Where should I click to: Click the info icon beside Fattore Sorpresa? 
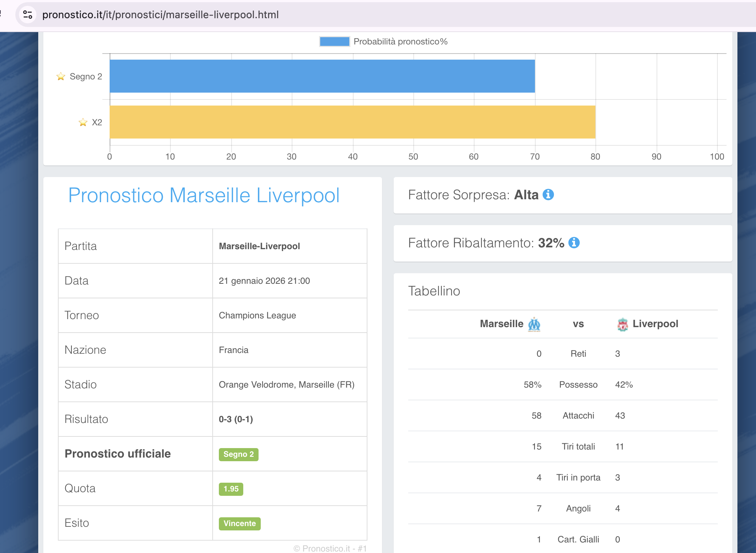548,195
